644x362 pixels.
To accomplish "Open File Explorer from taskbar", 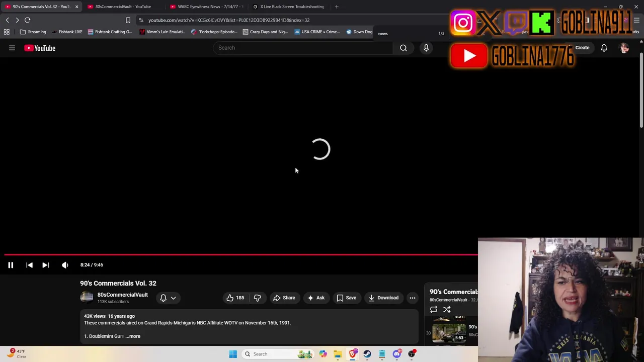I will pyautogui.click(x=338, y=354).
